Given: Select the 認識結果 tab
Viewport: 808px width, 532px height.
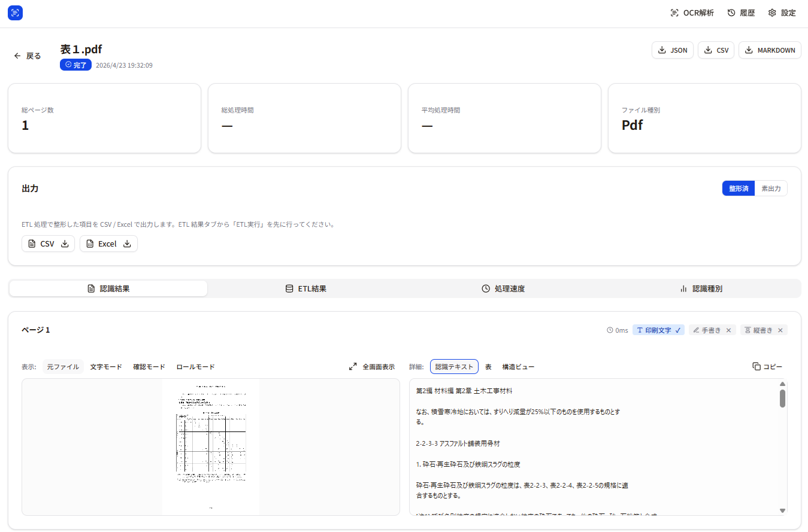Looking at the screenshot, I should (x=108, y=288).
